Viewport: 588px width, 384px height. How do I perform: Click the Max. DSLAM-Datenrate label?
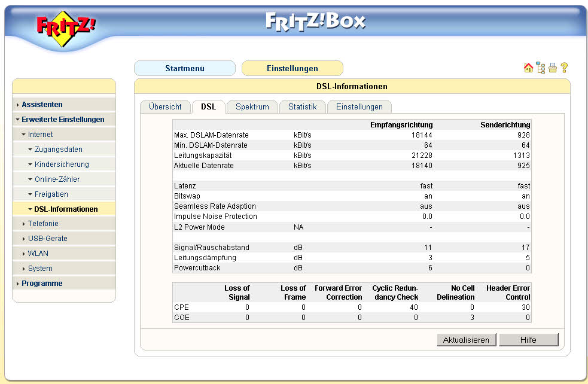click(211, 135)
